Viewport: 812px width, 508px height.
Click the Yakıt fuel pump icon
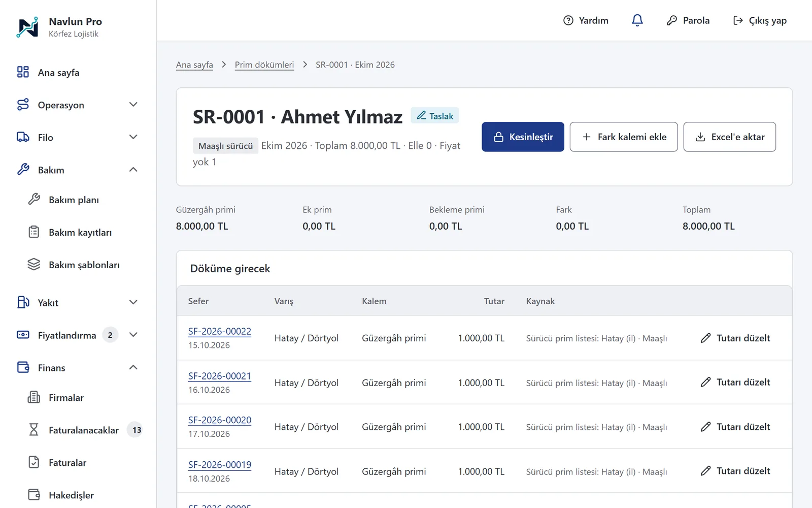[23, 302]
